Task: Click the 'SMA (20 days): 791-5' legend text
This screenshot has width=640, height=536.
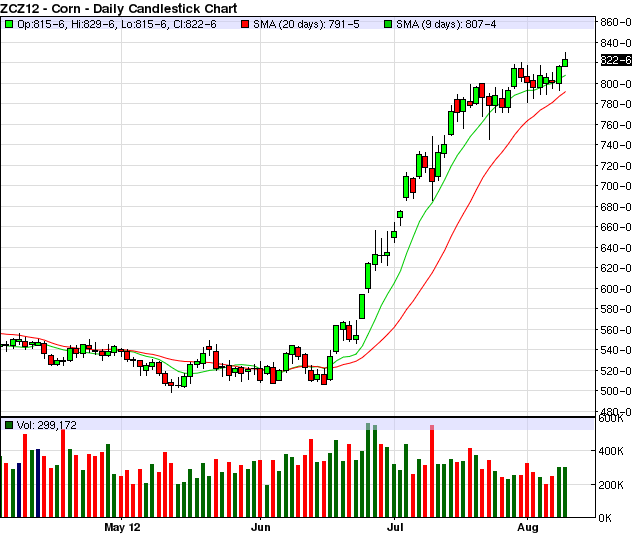Action: 306,24
